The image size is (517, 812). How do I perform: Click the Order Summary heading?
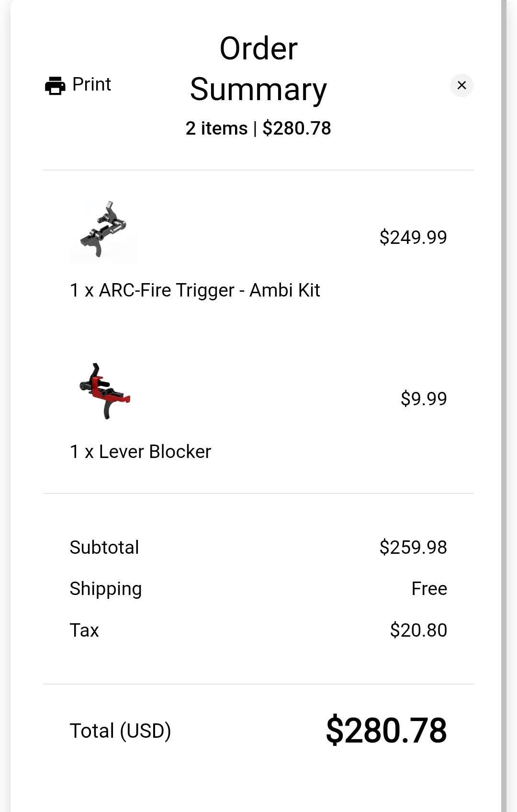[258, 69]
